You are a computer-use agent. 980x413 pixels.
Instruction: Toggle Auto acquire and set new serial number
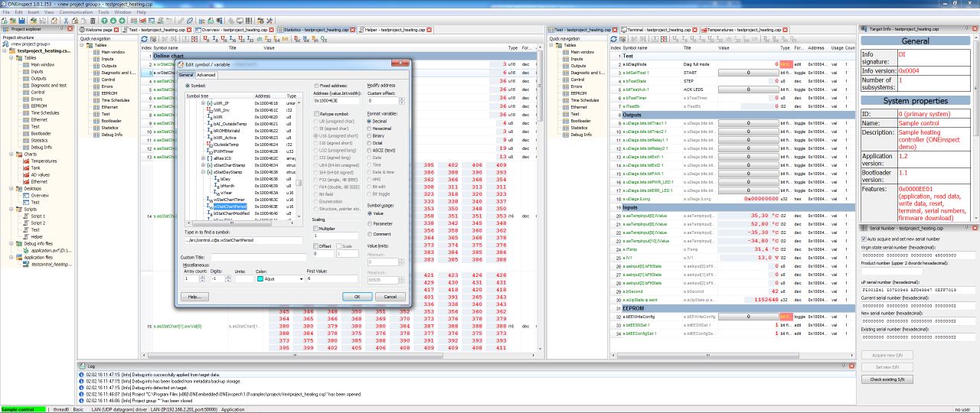[864, 239]
